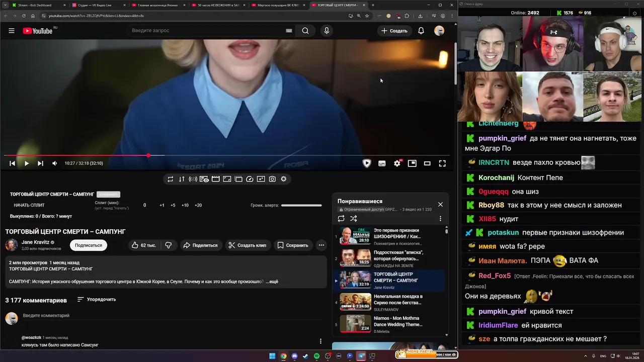Toggle playlist loop in Понравившиеся panel
This screenshot has width=644, height=362.
341,219
